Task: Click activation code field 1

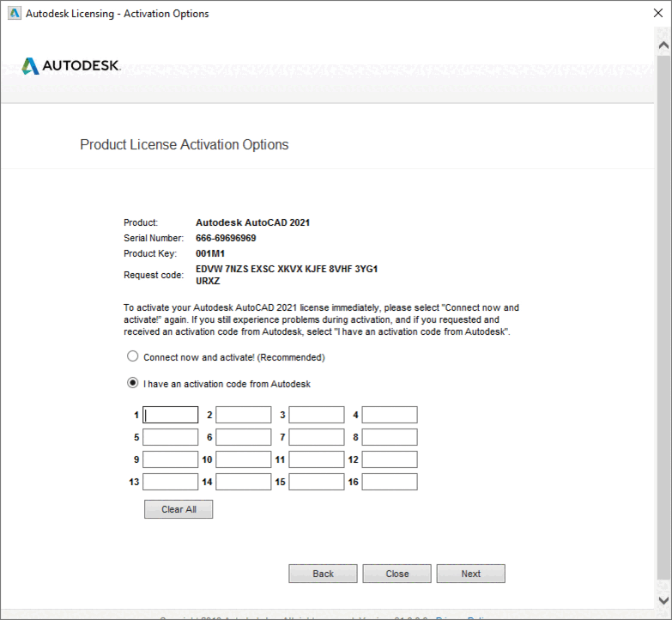Action: pos(171,415)
